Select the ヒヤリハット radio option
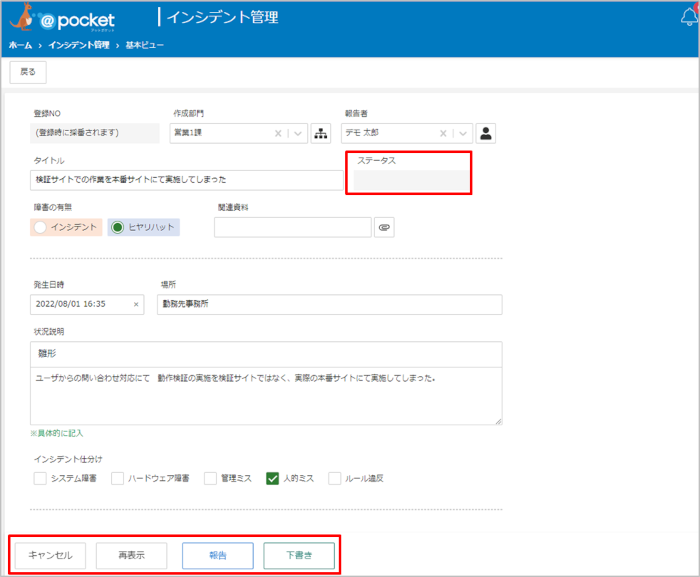Viewport: 700px width, 577px height. click(x=117, y=227)
